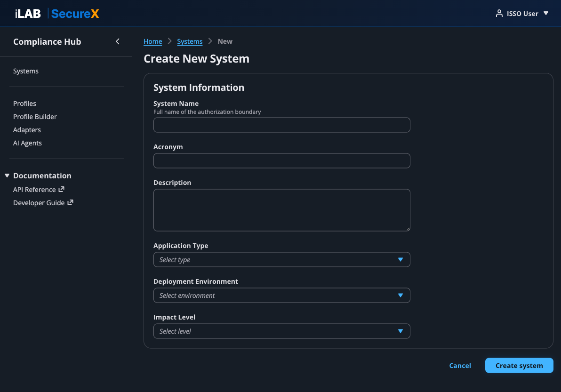
Task: Click the Description textarea resize handle
Action: tap(408, 229)
